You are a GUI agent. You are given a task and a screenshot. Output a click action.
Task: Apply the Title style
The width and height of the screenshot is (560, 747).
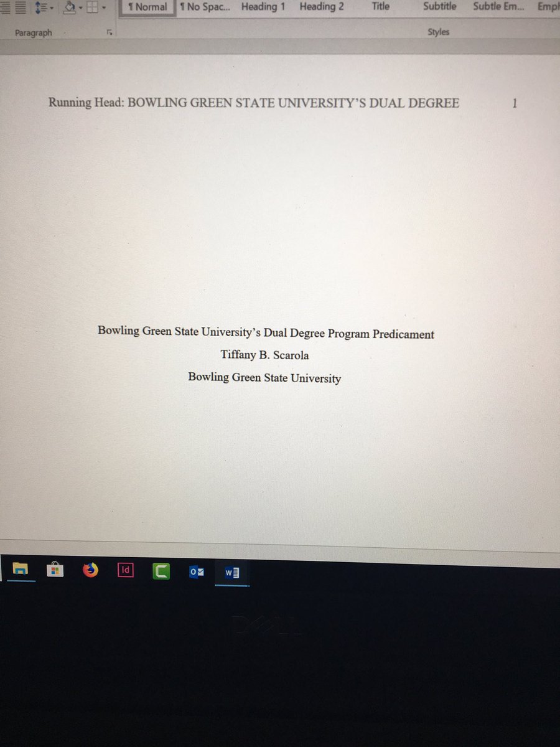click(380, 6)
